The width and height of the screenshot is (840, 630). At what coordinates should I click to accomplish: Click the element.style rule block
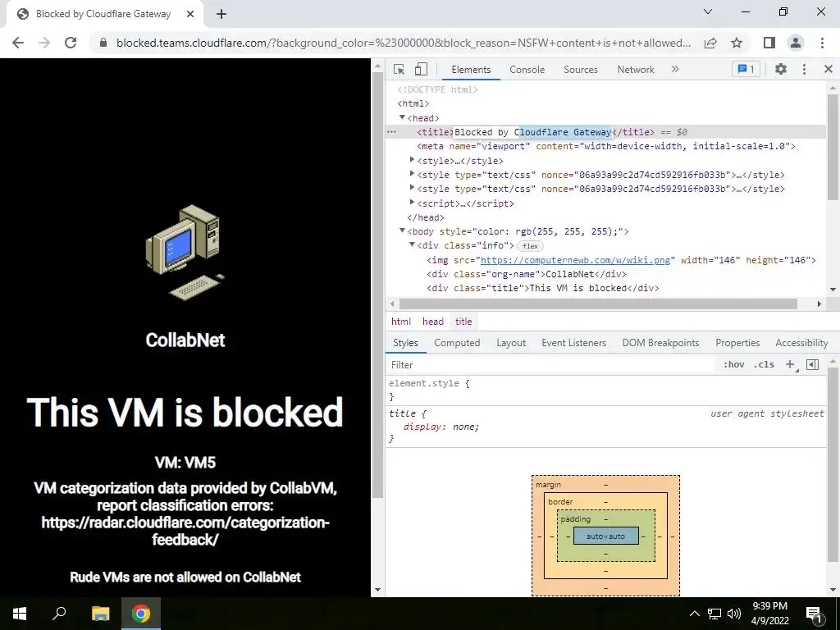[605, 390]
